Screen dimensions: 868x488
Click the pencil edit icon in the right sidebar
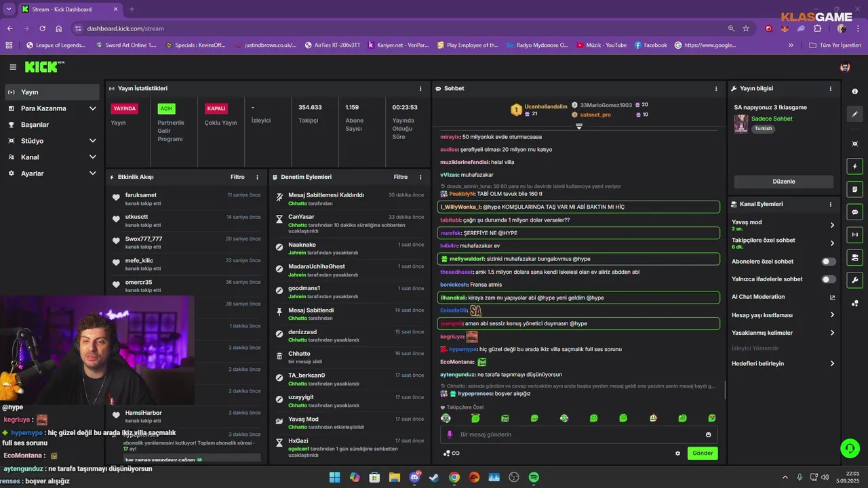854,114
